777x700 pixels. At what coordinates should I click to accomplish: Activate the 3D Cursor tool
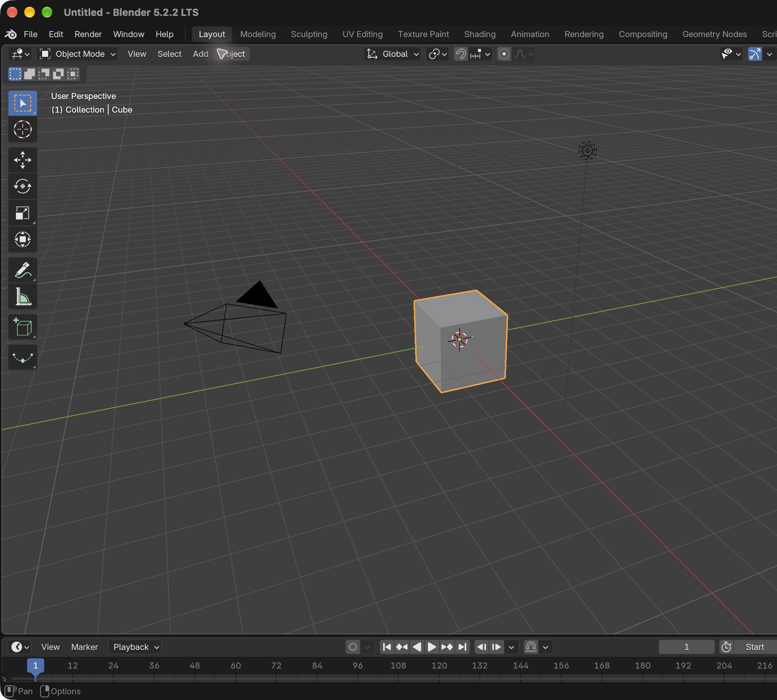[x=23, y=130]
